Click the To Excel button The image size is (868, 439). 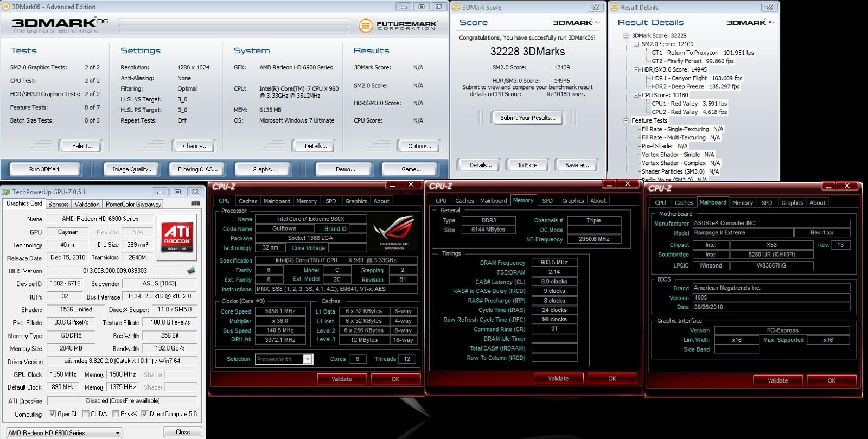[528, 165]
